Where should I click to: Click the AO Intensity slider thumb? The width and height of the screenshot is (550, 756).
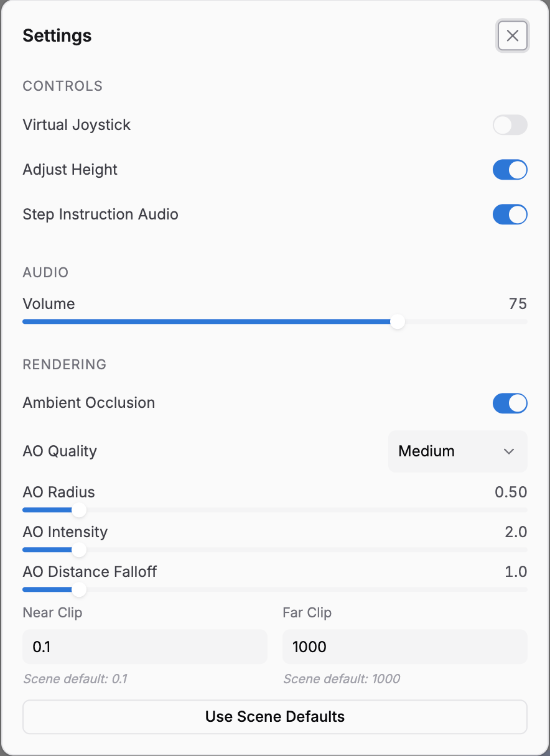point(79,550)
